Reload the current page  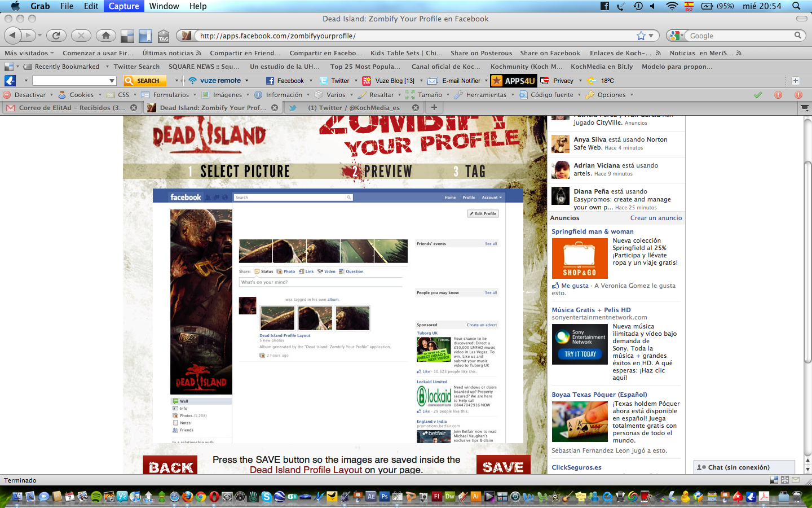(56, 36)
